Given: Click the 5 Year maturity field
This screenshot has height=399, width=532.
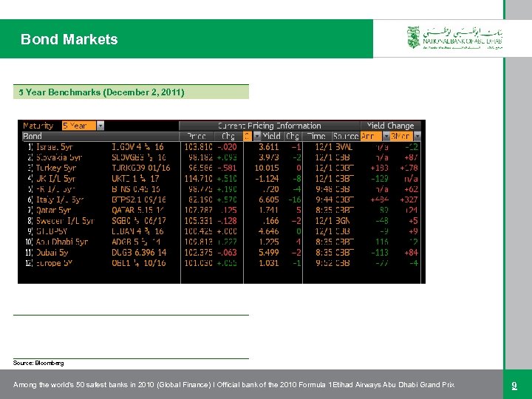Looking at the screenshot, I should 79,126.
